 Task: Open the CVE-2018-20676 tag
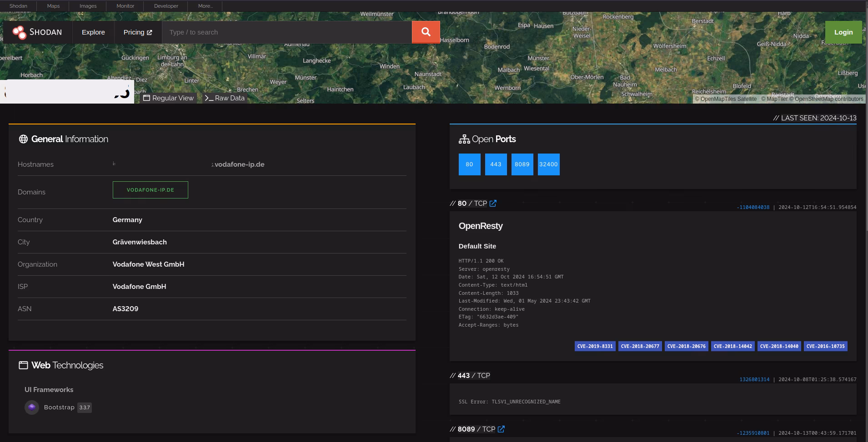(x=686, y=346)
